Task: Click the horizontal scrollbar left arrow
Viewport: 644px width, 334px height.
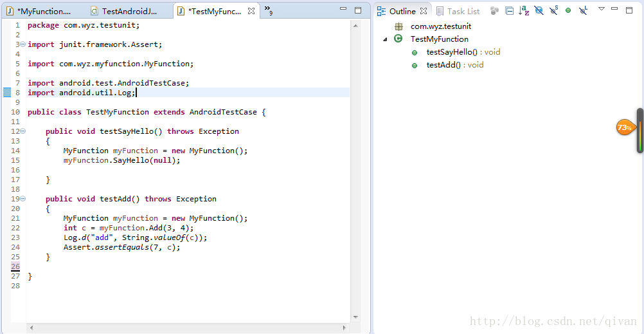Action: pyautogui.click(x=31, y=328)
